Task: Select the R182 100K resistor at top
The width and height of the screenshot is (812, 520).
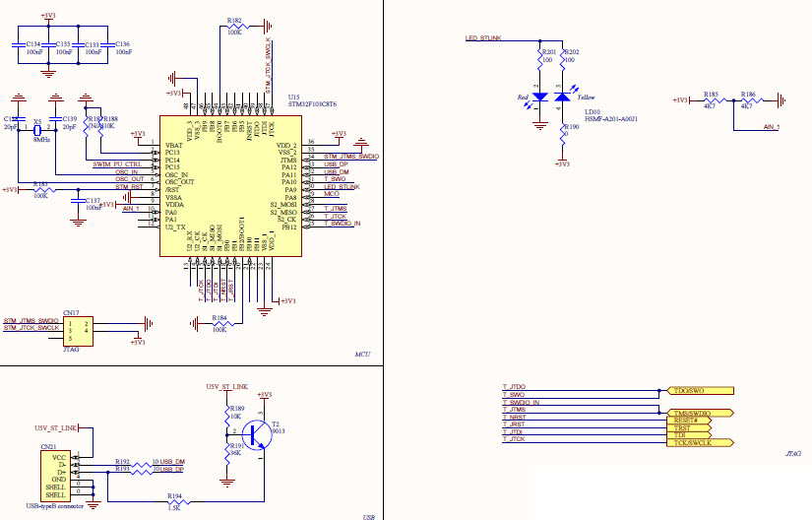Action: click(x=235, y=26)
